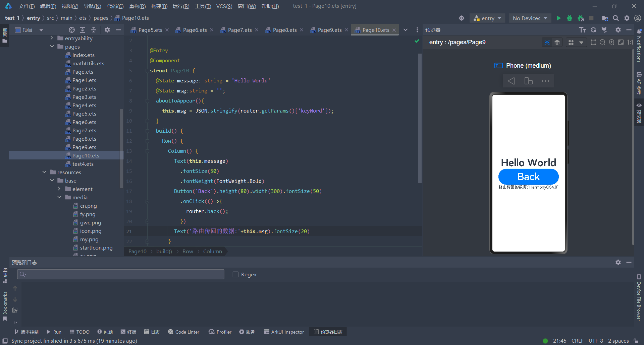Open previewer log settings gear
Screen dimensions: 644x345
coord(618,262)
